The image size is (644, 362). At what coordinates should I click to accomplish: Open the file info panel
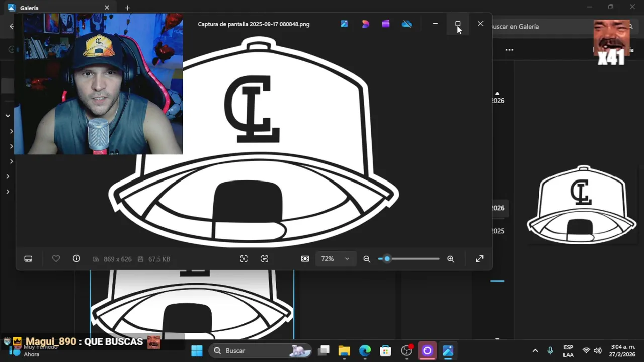tap(76, 258)
